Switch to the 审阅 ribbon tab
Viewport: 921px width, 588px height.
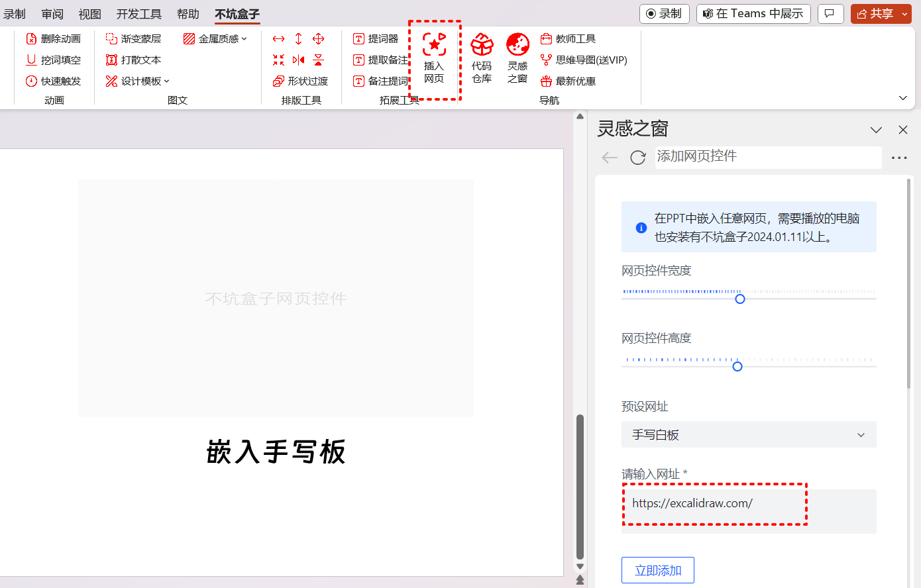[52, 14]
